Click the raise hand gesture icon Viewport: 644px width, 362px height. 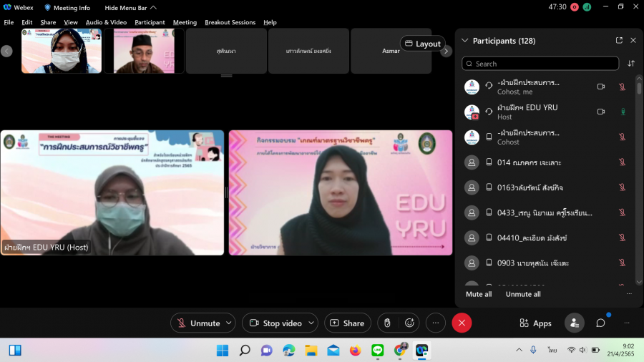(x=387, y=323)
